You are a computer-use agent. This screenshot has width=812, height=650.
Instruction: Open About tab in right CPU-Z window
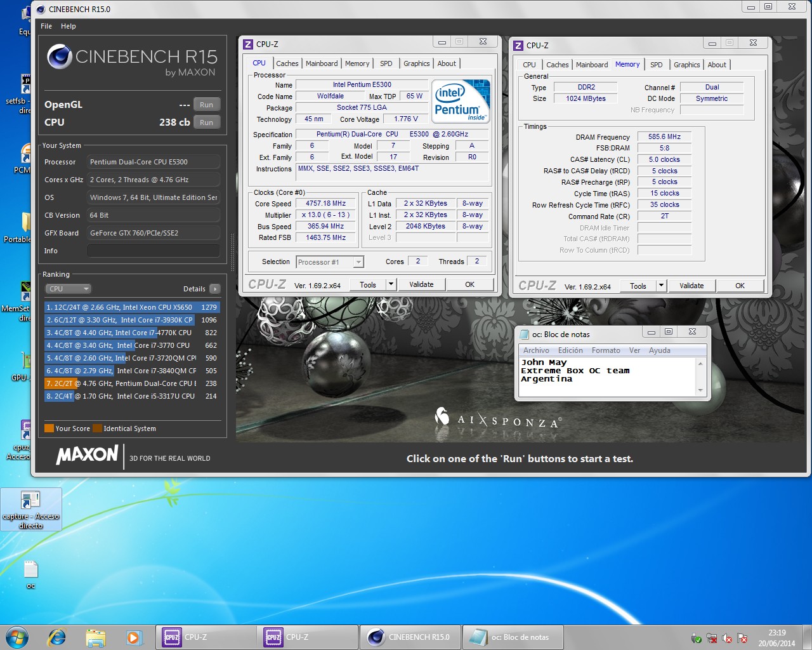(x=717, y=65)
